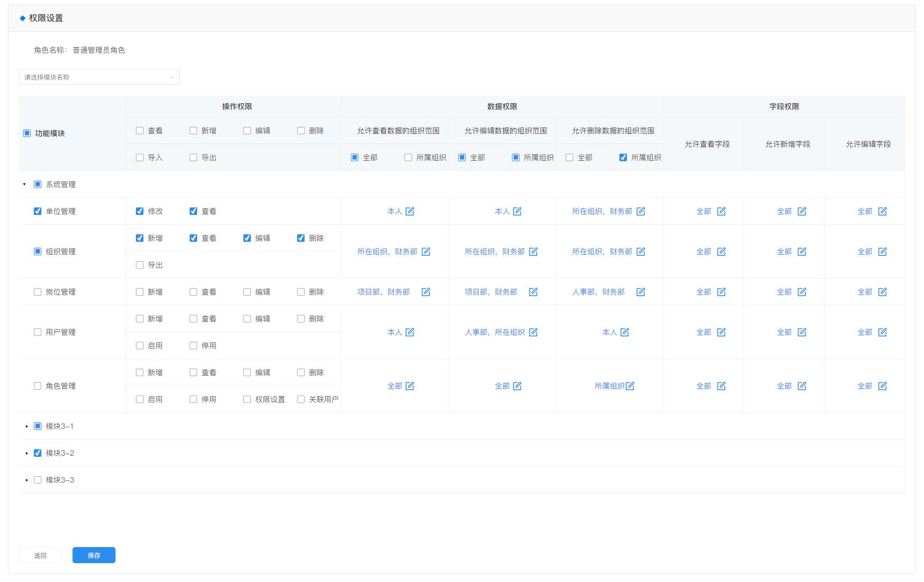Check header 导出 operation checkbox

point(193,157)
